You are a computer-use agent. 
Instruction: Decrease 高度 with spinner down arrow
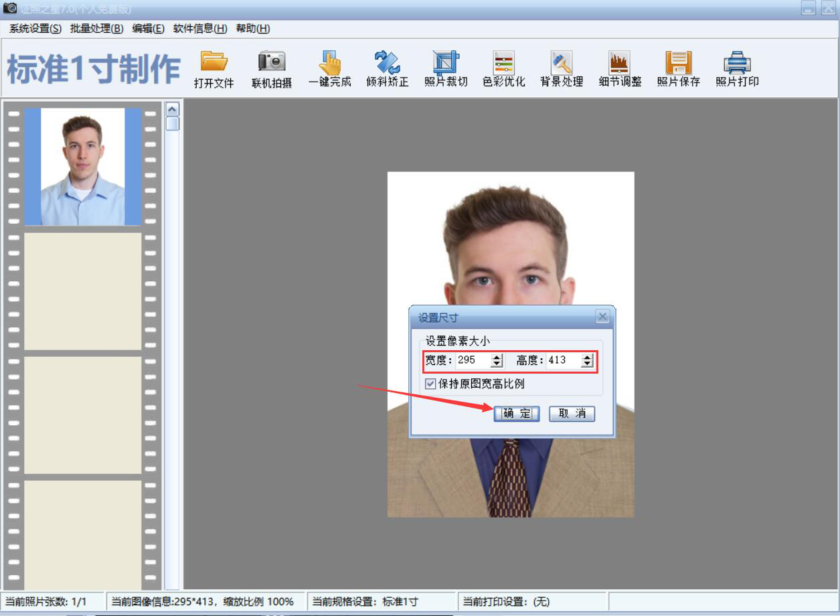pyautogui.click(x=587, y=364)
